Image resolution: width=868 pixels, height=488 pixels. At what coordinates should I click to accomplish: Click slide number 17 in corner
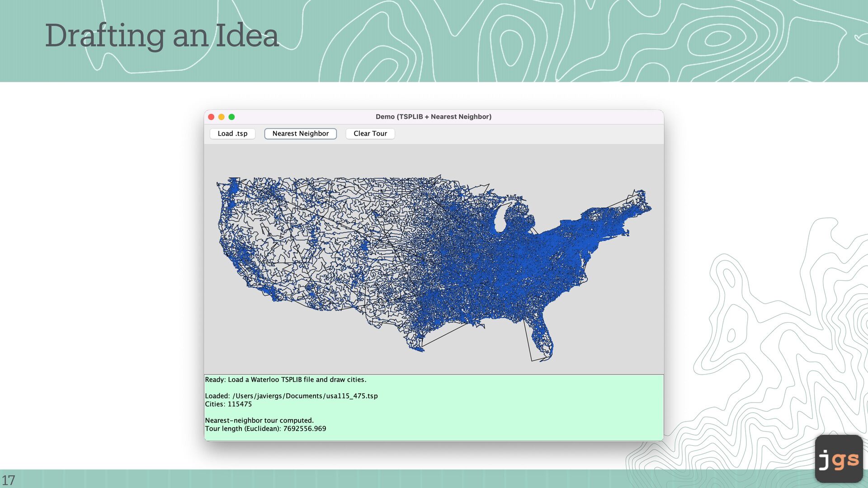(x=8, y=480)
